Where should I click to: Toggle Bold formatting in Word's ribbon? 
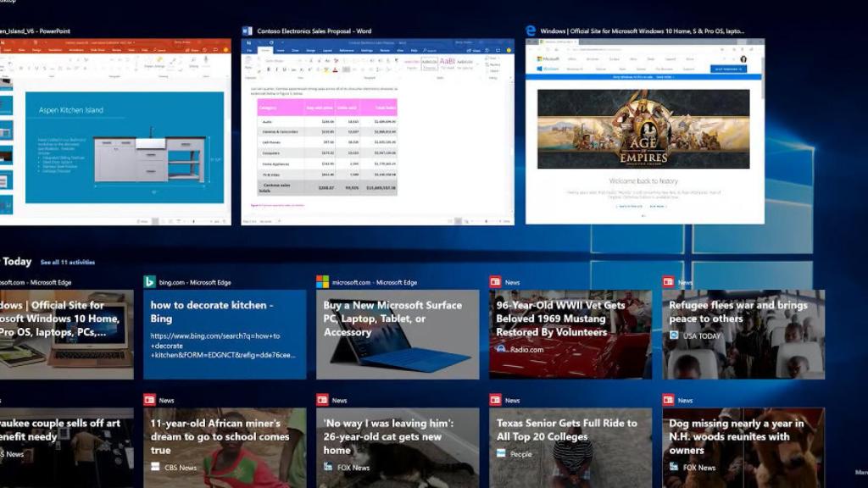pos(268,69)
